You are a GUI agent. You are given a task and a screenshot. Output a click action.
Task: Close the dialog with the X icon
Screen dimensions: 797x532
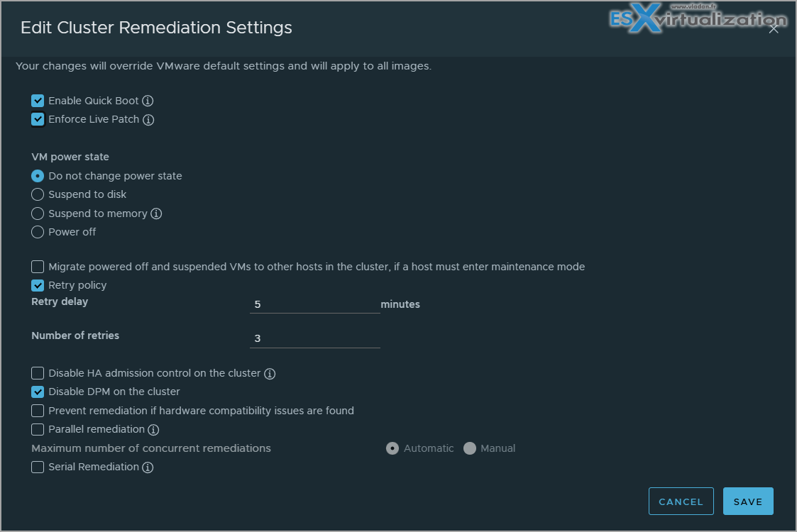pyautogui.click(x=773, y=30)
